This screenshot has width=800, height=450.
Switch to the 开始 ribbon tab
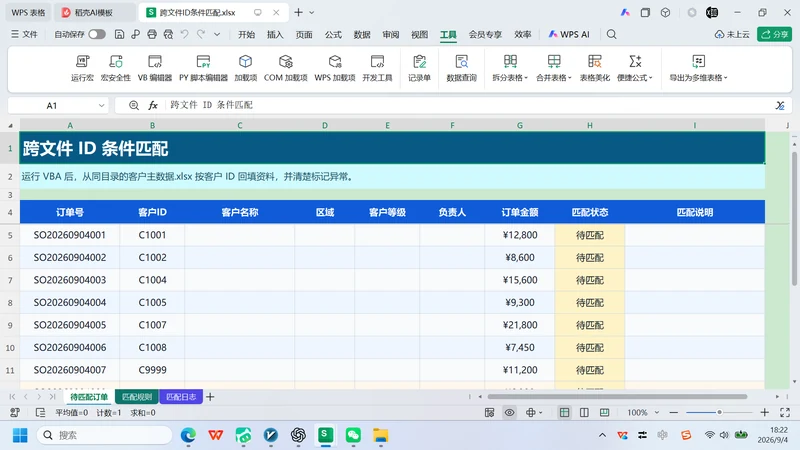pyautogui.click(x=246, y=34)
